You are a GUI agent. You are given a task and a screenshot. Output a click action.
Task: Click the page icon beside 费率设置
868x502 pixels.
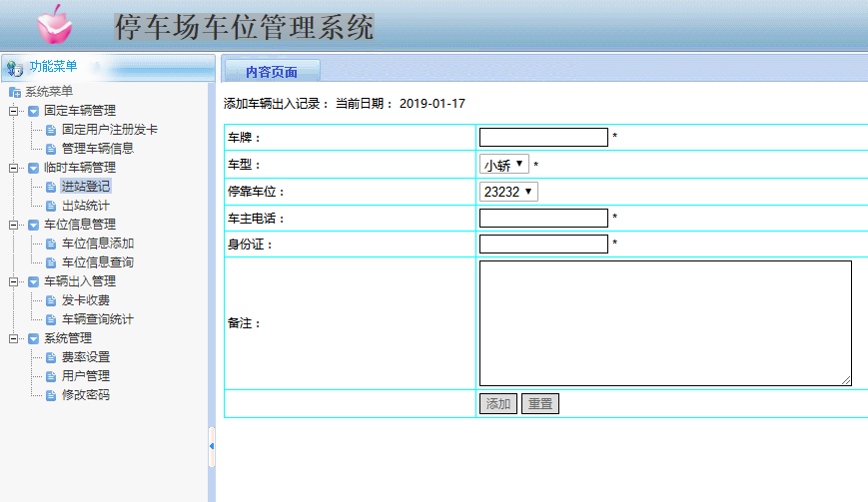(51, 357)
